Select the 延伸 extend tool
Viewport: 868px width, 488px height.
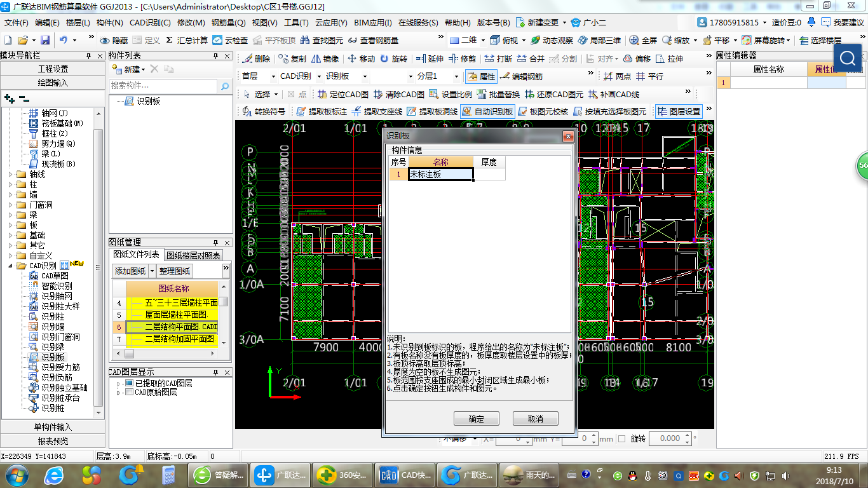[430, 58]
